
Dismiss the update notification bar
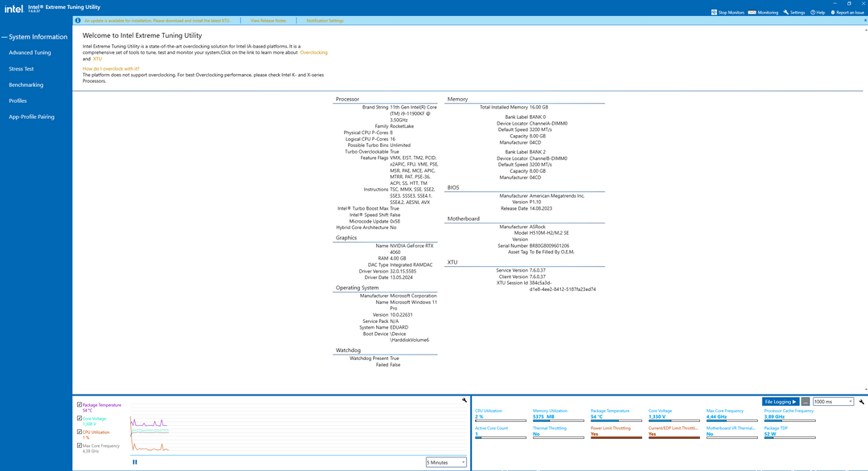click(x=866, y=20)
